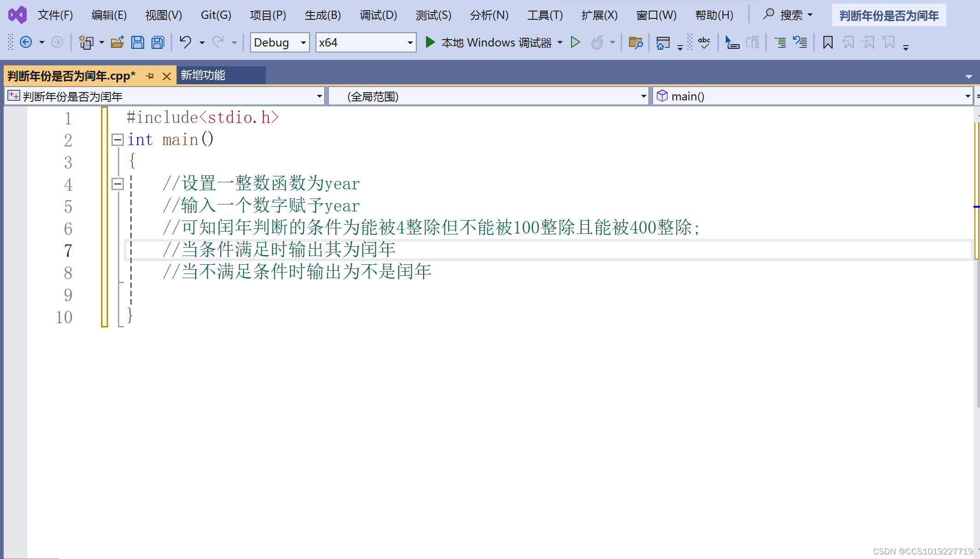This screenshot has width=980, height=559.
Task: Click the hot reload flame icon
Action: point(598,42)
